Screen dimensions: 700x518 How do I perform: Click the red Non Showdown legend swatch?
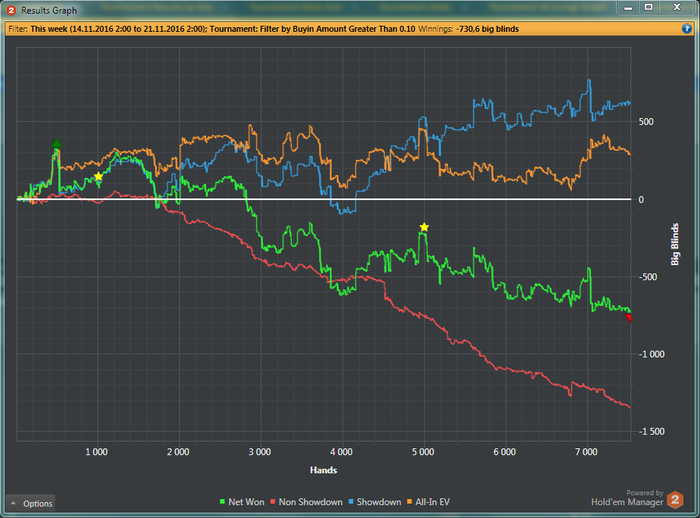coord(273,502)
